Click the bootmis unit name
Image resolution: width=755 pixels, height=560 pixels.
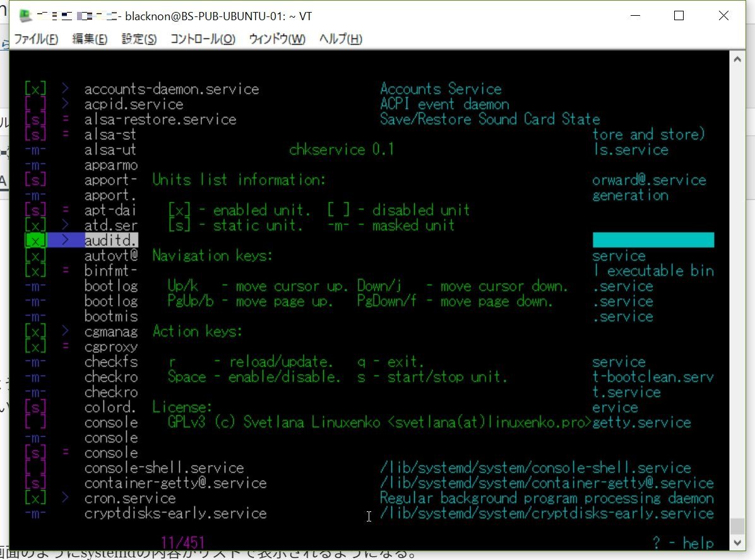click(x=111, y=316)
